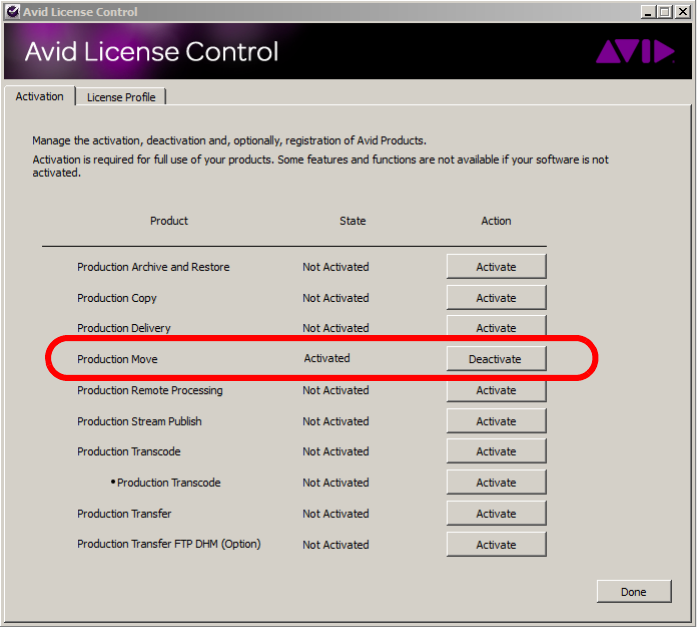The width and height of the screenshot is (697, 627).
Task: Deactivate the Production Move license
Action: pos(496,359)
